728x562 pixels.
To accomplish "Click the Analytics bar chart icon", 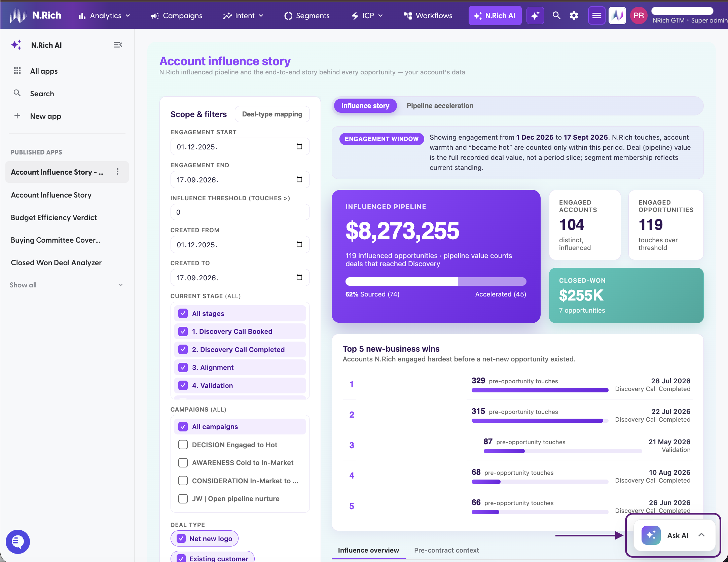I will [x=82, y=16].
